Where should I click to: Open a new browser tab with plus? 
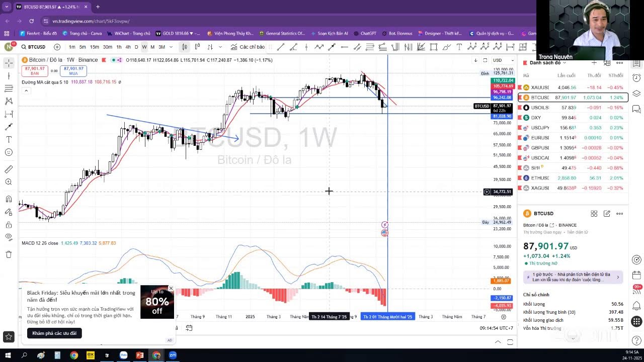(x=98, y=7)
